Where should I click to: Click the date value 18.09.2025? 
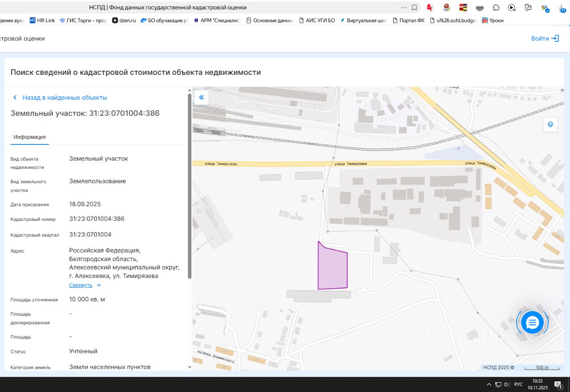[x=85, y=204]
